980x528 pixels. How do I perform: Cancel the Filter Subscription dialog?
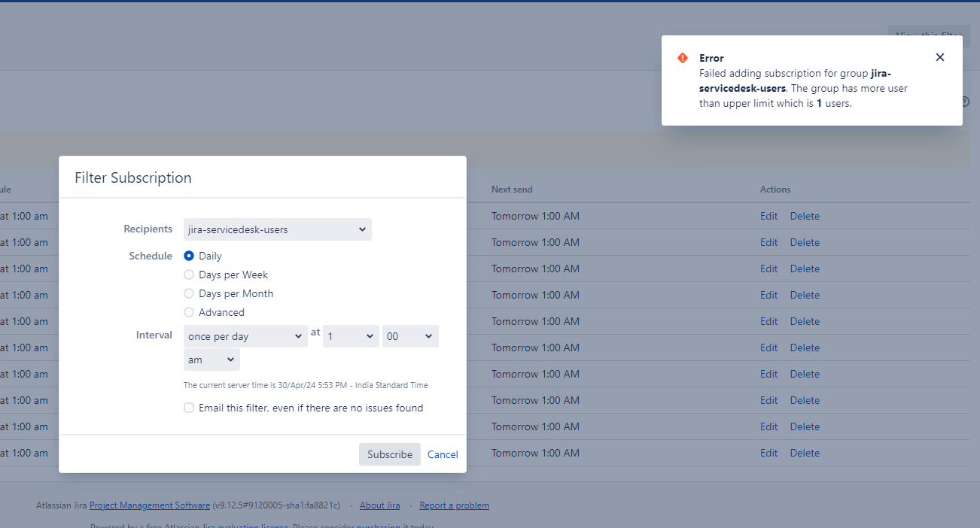coord(443,454)
